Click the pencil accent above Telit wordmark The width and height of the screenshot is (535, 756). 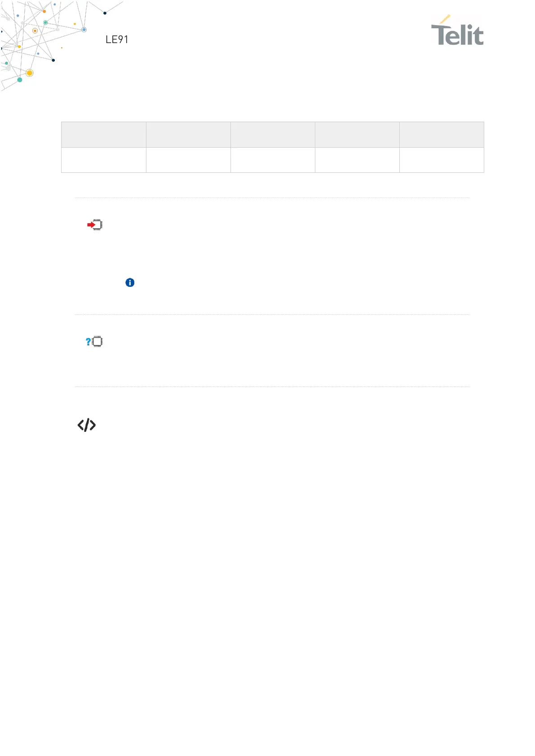[445, 19]
